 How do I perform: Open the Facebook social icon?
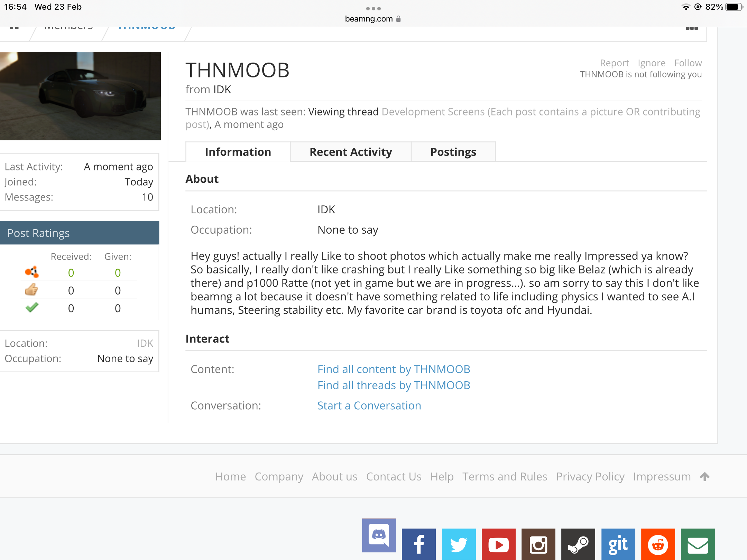coord(419,544)
